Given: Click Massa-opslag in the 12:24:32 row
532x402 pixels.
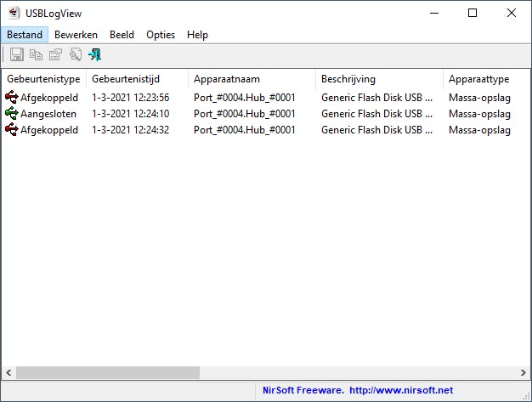Looking at the screenshot, I should click(479, 130).
